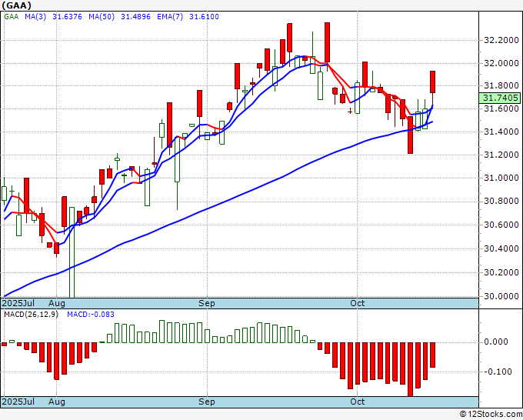Click the -0.100 MACD axis label
This screenshot has width=523, height=420.
pos(497,372)
